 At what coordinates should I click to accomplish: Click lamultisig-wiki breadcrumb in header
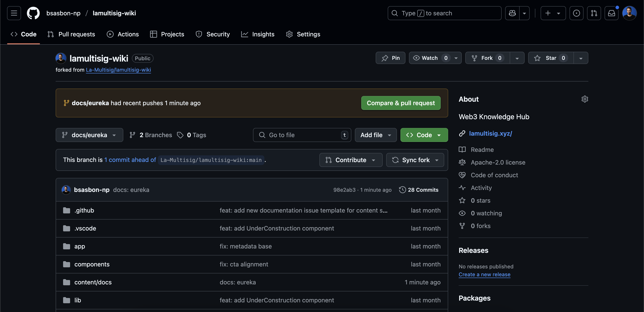point(114,13)
